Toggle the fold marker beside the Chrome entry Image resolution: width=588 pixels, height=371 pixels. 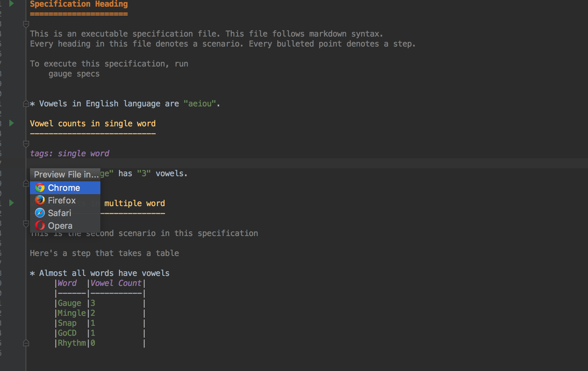pos(26,184)
